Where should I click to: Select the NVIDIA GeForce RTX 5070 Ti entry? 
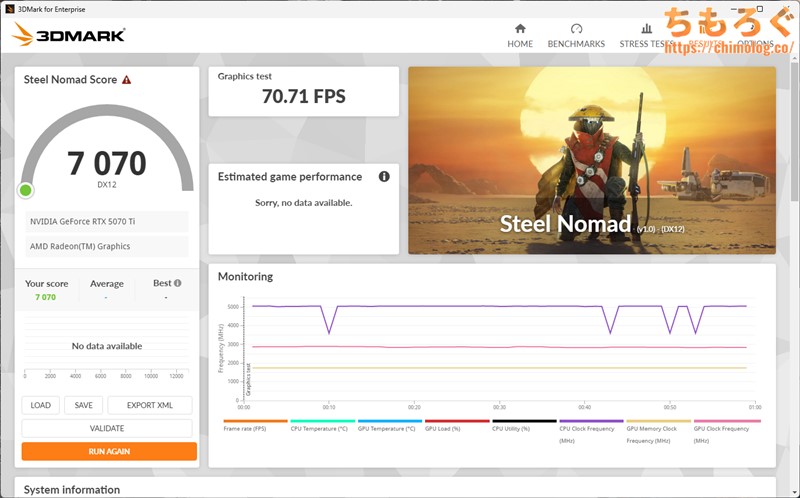point(106,222)
